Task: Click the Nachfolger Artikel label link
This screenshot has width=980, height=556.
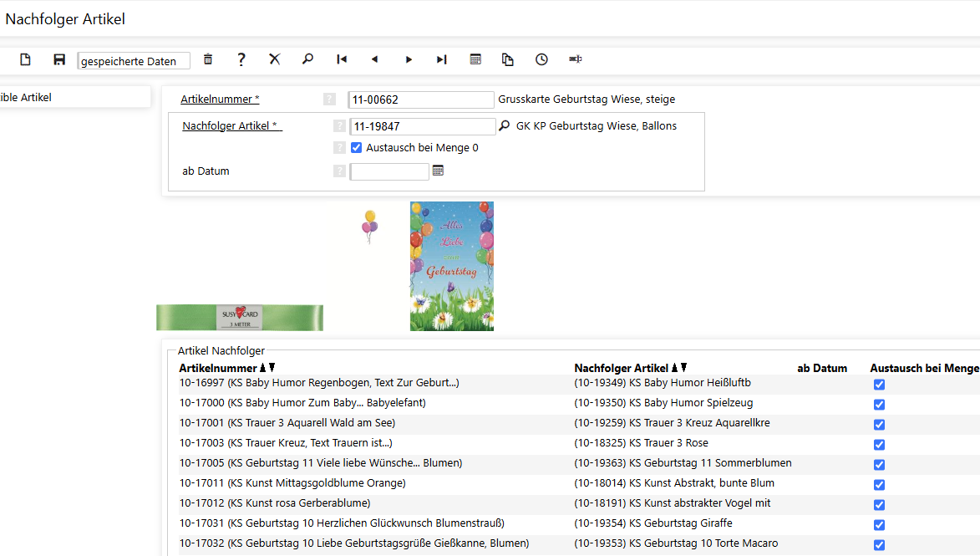Action: (x=231, y=126)
